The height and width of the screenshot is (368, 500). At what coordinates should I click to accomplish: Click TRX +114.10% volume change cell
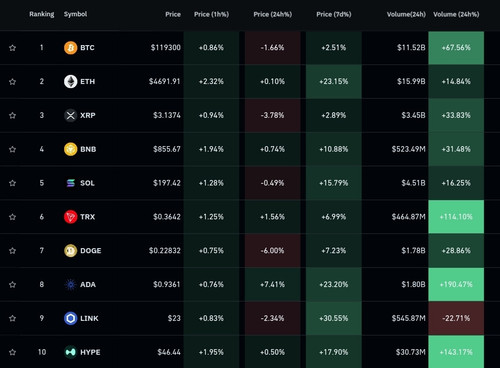tap(456, 217)
